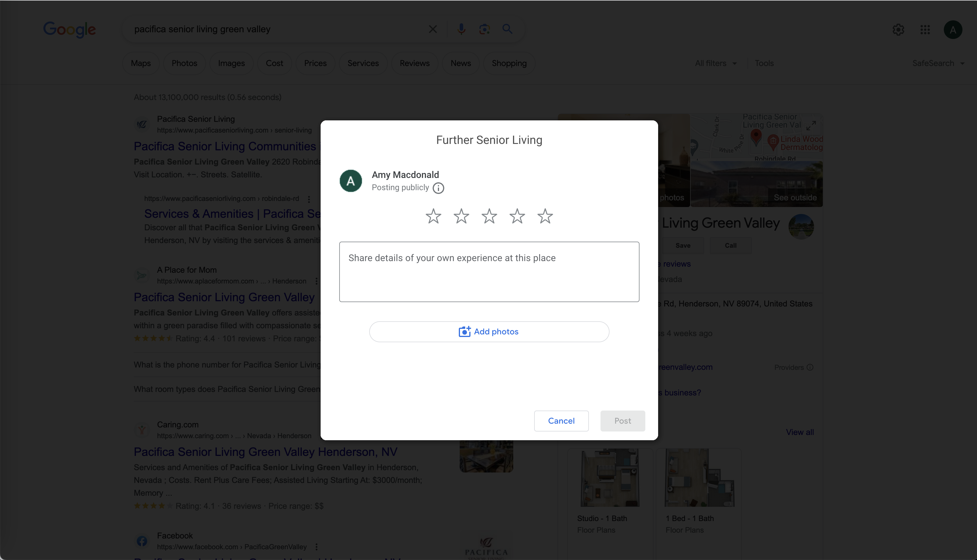Show info about posting publicly
This screenshot has width=977, height=560.
pyautogui.click(x=438, y=188)
